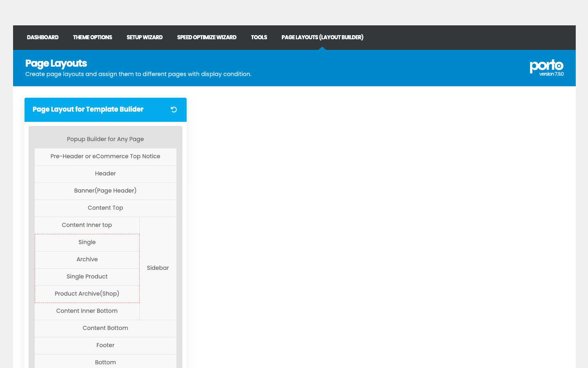Click the Content Bottom block
Screen dimensions: 588x368
click(105, 328)
